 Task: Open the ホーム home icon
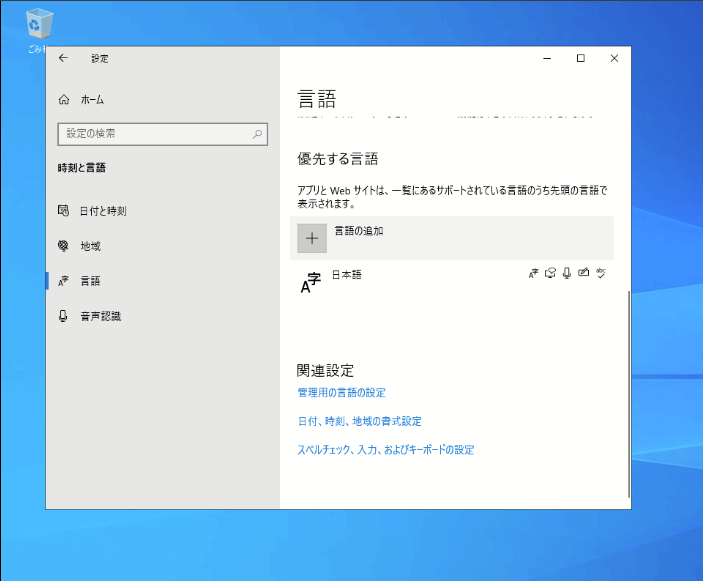coord(64,100)
